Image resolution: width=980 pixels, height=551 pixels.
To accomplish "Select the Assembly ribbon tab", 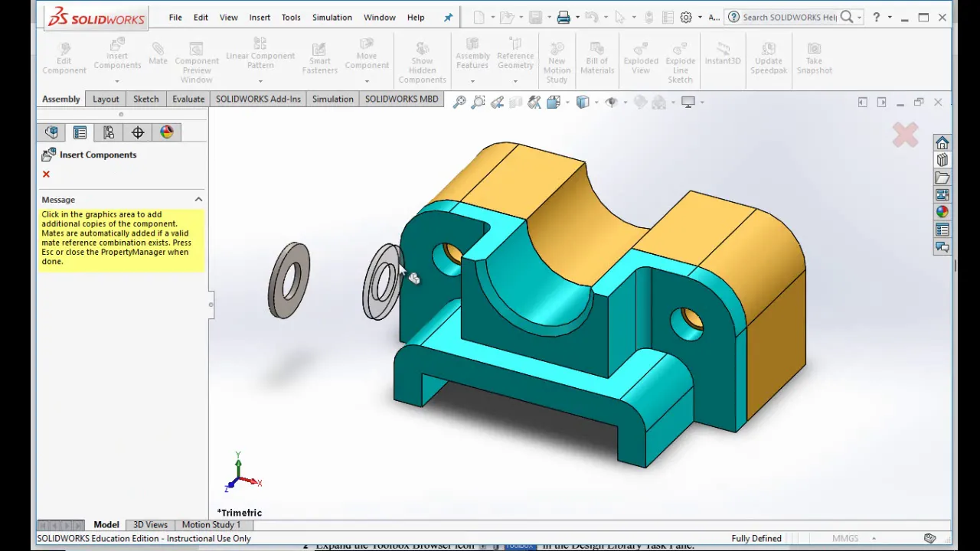I will [x=60, y=99].
